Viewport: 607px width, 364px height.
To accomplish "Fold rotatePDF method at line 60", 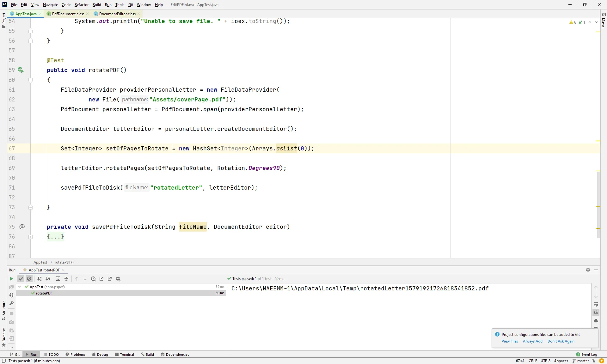I will click(31, 80).
